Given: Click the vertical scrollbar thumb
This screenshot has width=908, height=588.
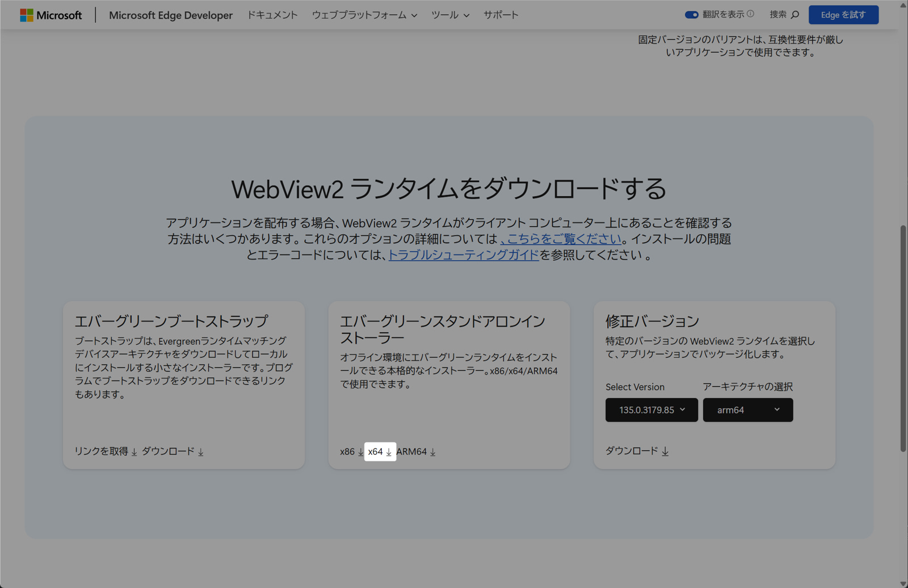Looking at the screenshot, I should pyautogui.click(x=903, y=339).
